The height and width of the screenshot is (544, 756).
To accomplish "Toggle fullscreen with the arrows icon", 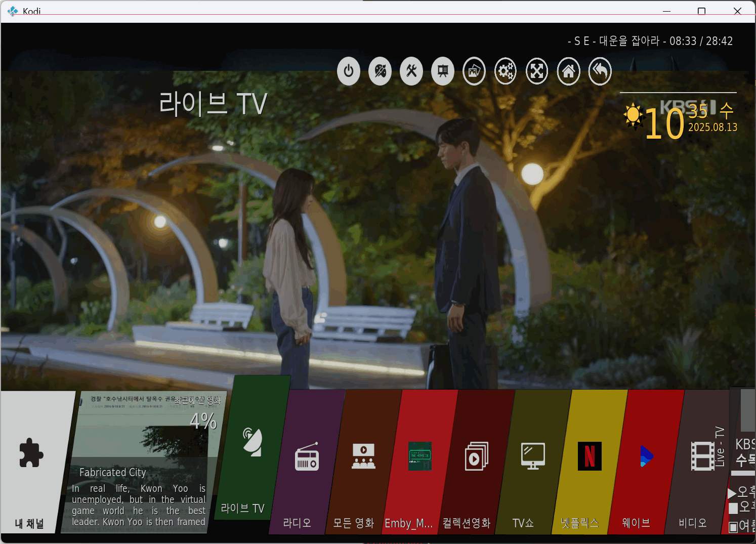I will pos(537,71).
